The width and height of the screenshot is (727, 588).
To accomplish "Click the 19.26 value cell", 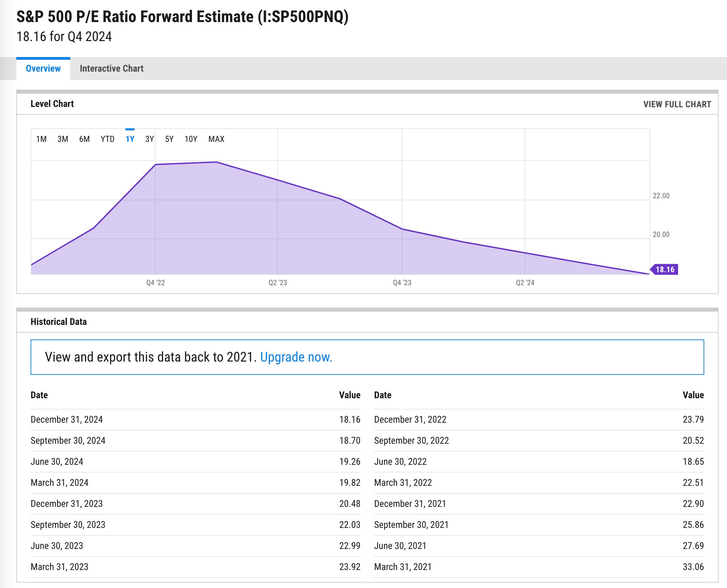I will [350, 462].
